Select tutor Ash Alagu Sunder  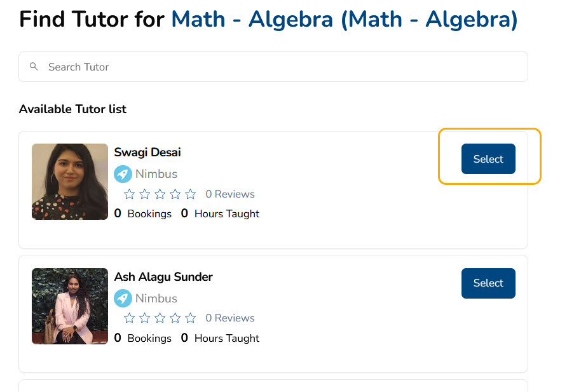(x=488, y=283)
